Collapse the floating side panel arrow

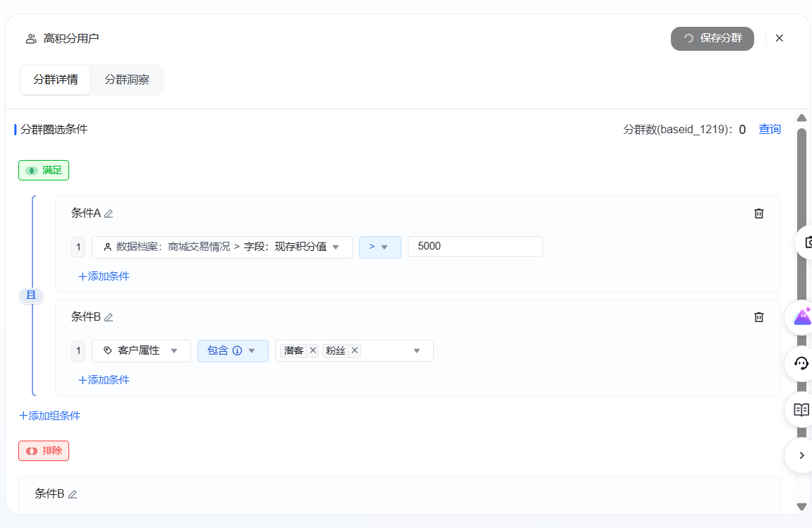click(801, 455)
